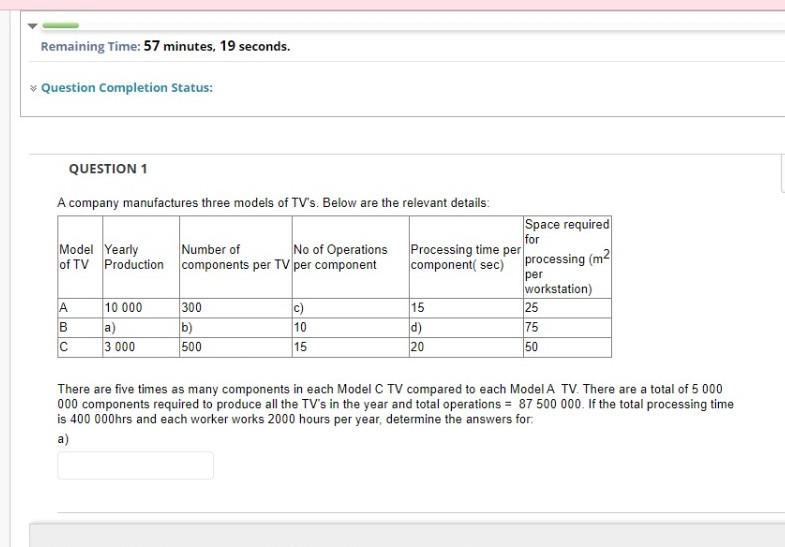Click 'Processing time per component( sec)' header

coord(466,257)
